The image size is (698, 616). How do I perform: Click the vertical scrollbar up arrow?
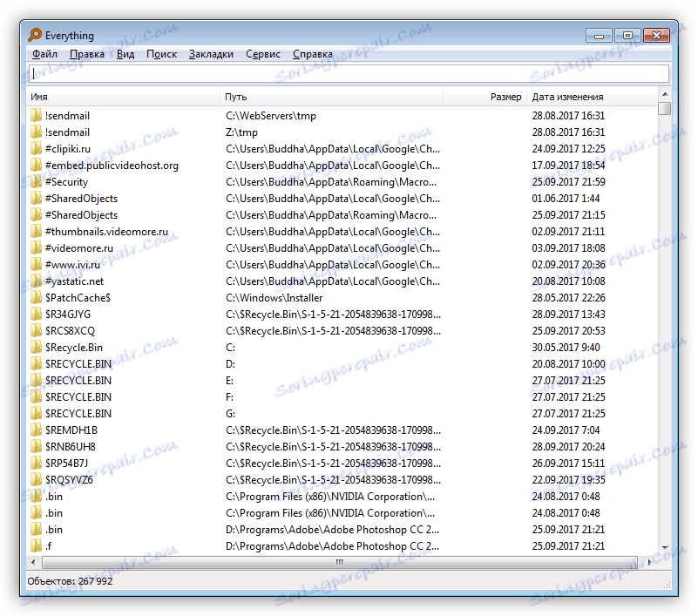tap(665, 94)
